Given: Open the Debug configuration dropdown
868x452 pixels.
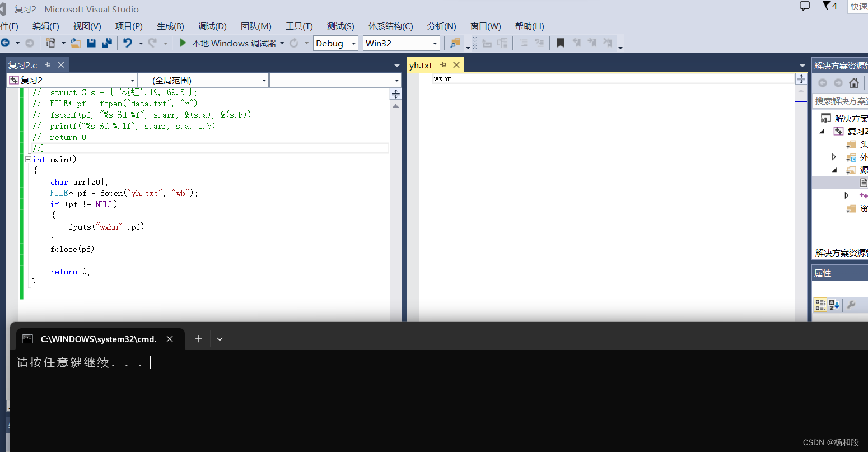Looking at the screenshot, I should click(335, 43).
